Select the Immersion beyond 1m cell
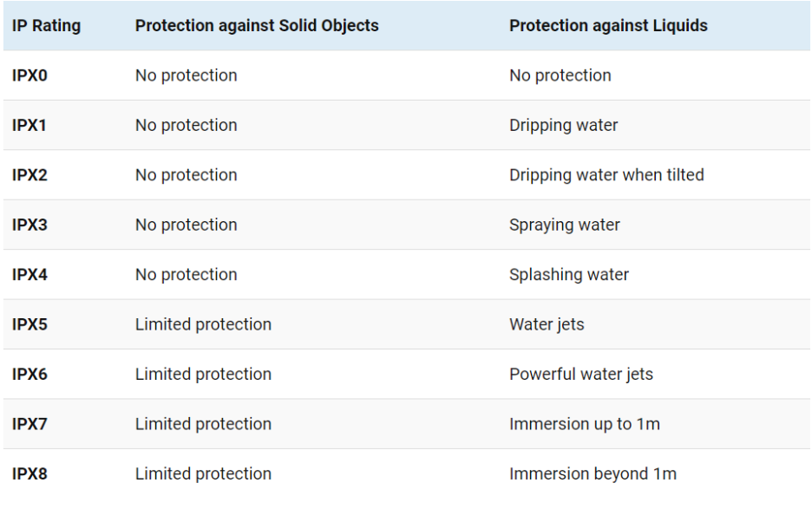 coord(593,473)
